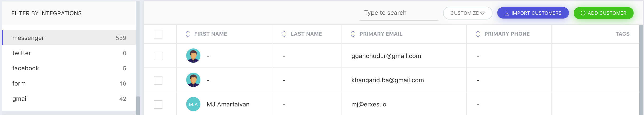Tick the select-all checkbox in table header

click(158, 34)
